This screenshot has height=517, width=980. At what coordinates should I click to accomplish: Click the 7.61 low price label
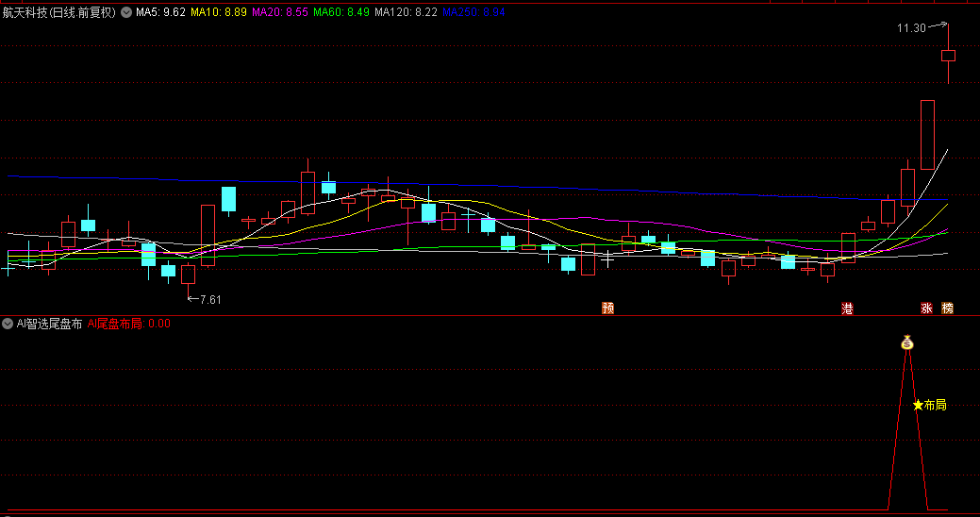(210, 299)
